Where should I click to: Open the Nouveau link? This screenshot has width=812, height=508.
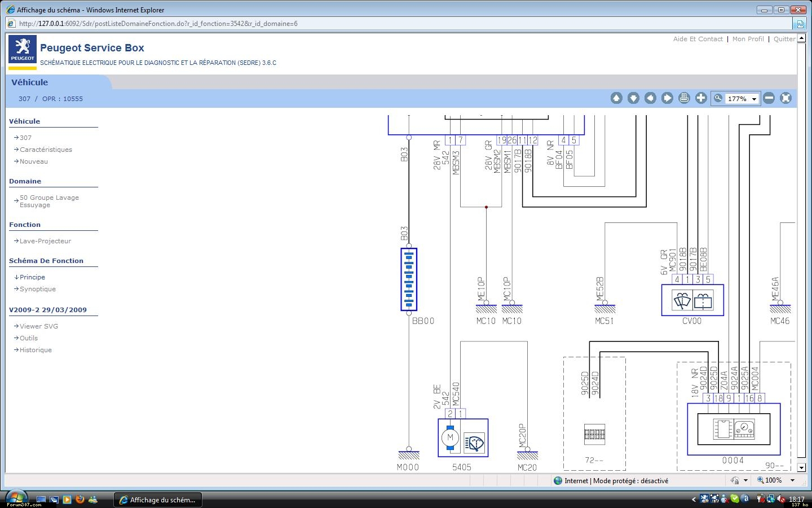[x=34, y=161]
